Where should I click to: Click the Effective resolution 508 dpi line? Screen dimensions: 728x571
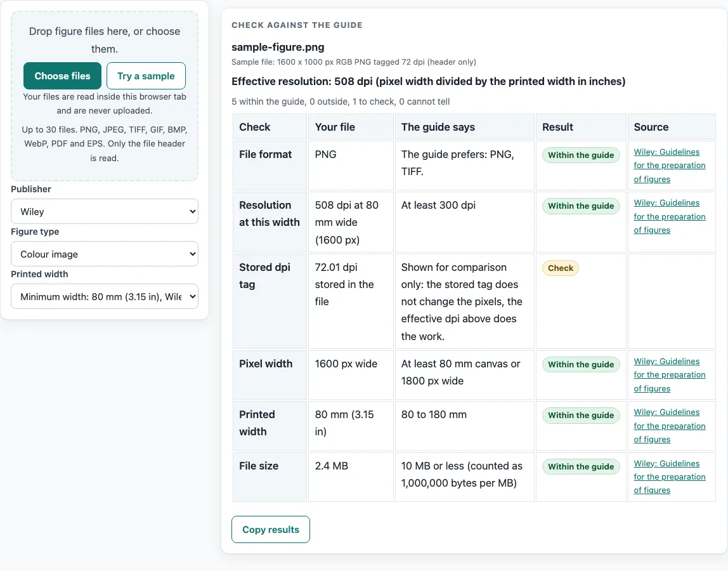[429, 81]
